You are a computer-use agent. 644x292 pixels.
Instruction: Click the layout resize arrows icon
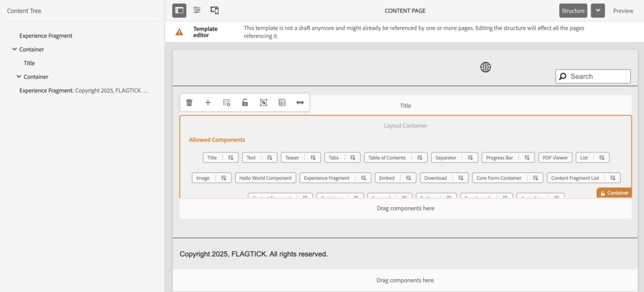300,103
